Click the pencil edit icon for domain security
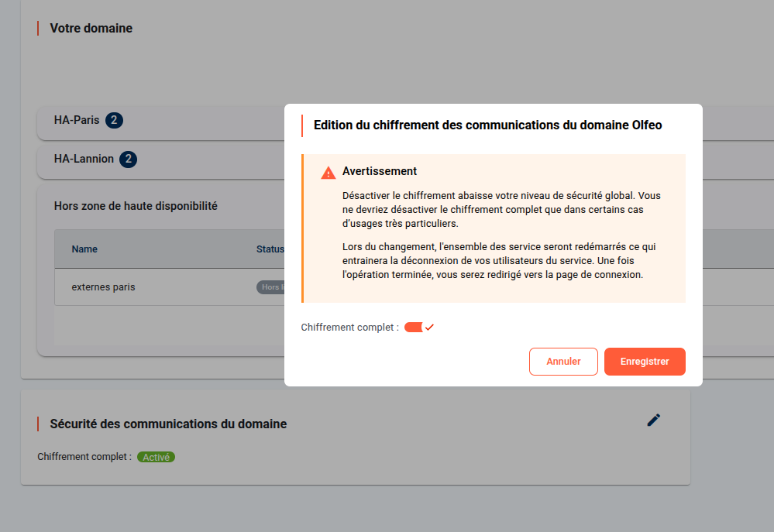 click(654, 420)
